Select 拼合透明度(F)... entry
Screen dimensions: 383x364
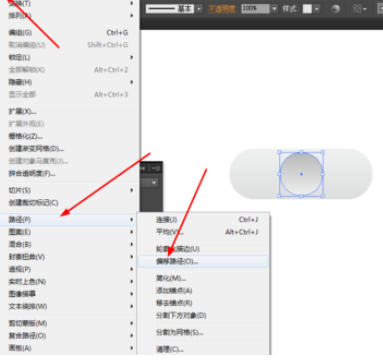(x=70, y=173)
